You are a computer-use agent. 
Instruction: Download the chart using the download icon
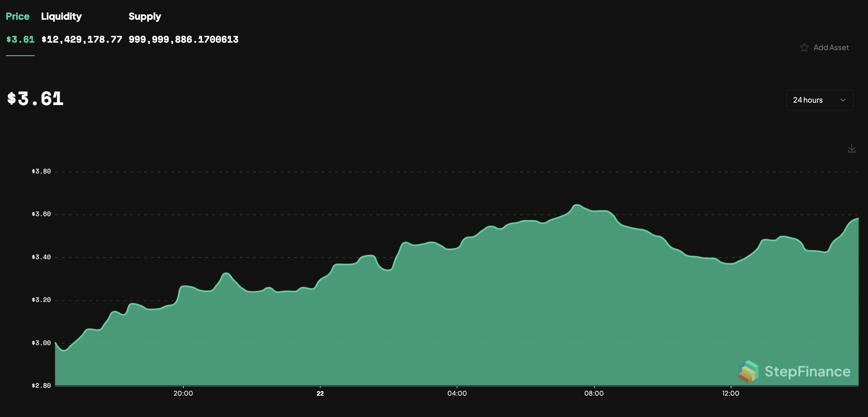click(851, 148)
